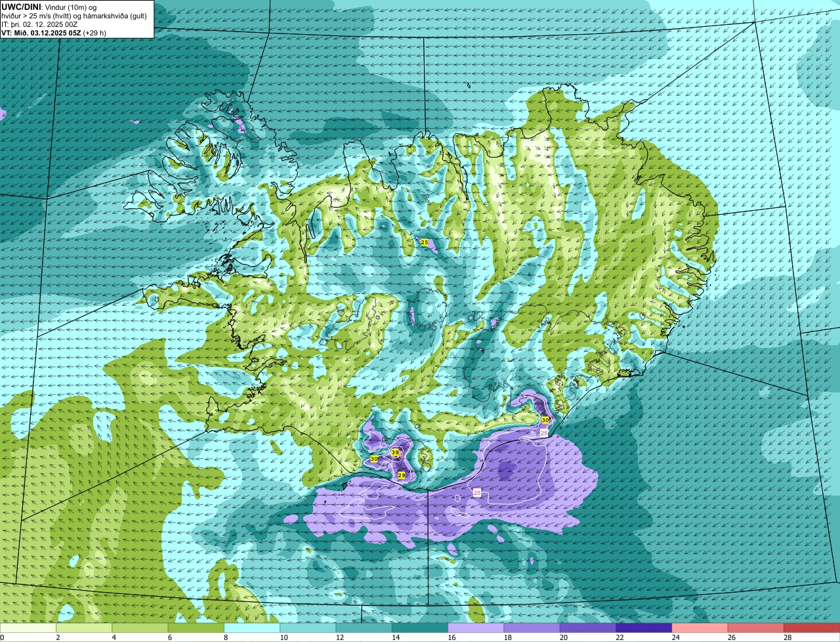
Task: Pick the 12–14 m/s teal legend swatch
Action: click(x=364, y=628)
